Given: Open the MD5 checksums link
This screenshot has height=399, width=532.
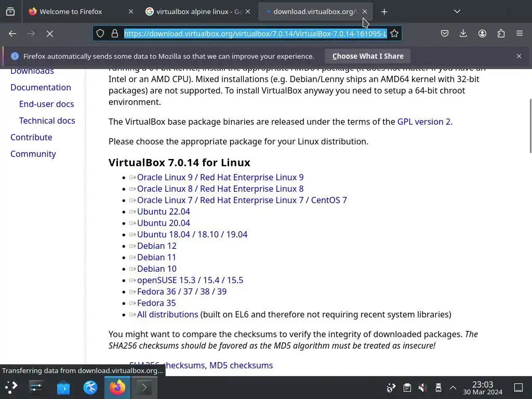Looking at the screenshot, I should [241, 365].
